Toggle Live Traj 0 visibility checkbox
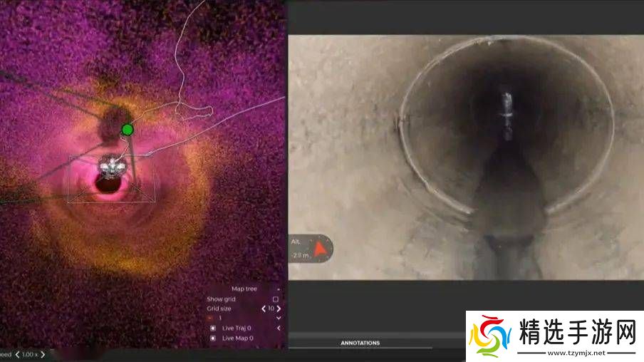The image size is (644, 362). coord(212,328)
